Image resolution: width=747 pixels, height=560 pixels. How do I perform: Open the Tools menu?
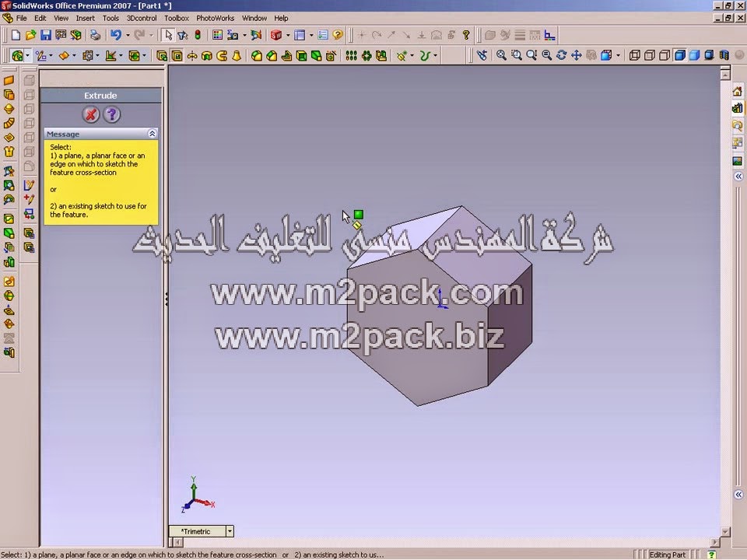click(x=110, y=18)
